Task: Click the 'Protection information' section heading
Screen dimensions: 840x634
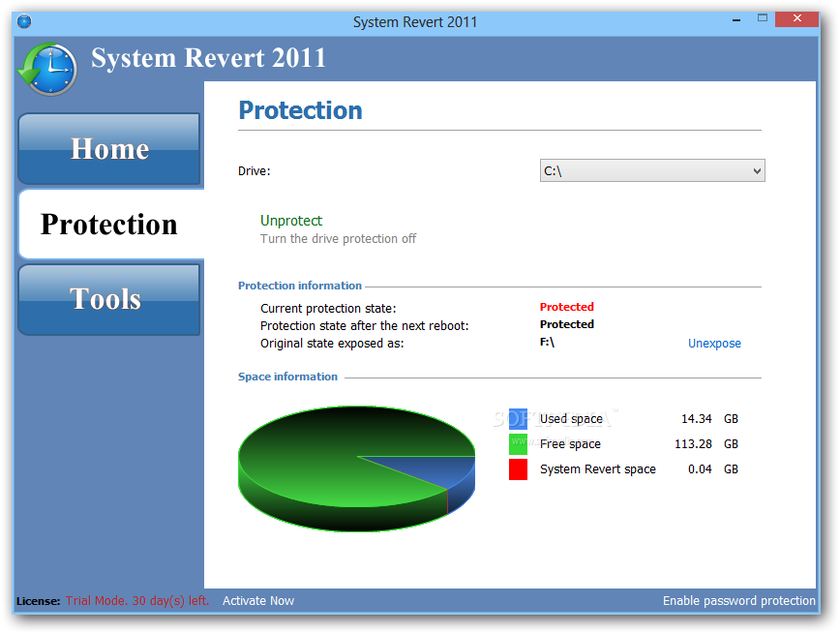Action: 299,286
